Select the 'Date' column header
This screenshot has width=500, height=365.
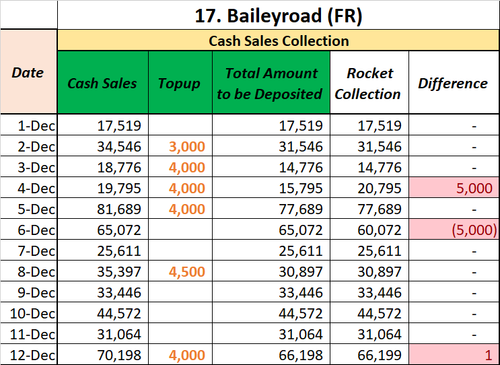[28, 72]
